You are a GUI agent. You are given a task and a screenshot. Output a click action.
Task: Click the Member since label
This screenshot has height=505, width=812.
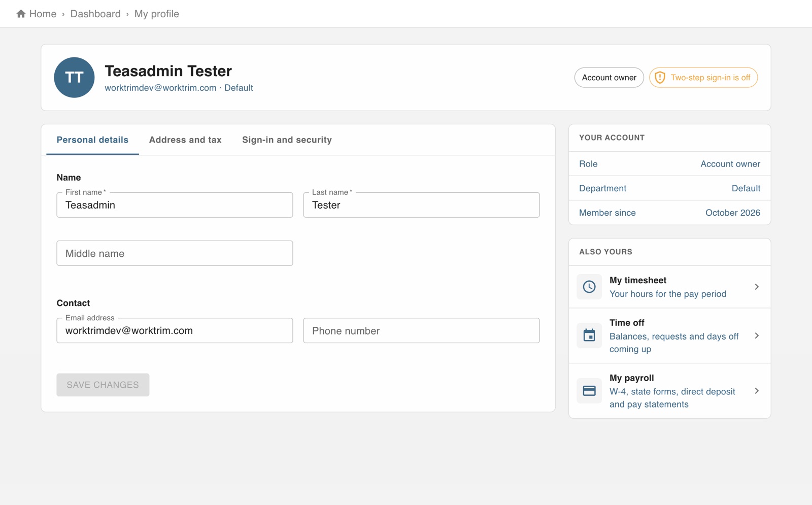click(x=607, y=213)
